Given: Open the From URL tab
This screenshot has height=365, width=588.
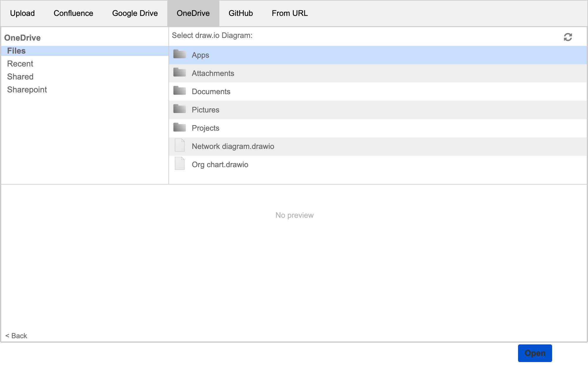Looking at the screenshot, I should tap(290, 13).
